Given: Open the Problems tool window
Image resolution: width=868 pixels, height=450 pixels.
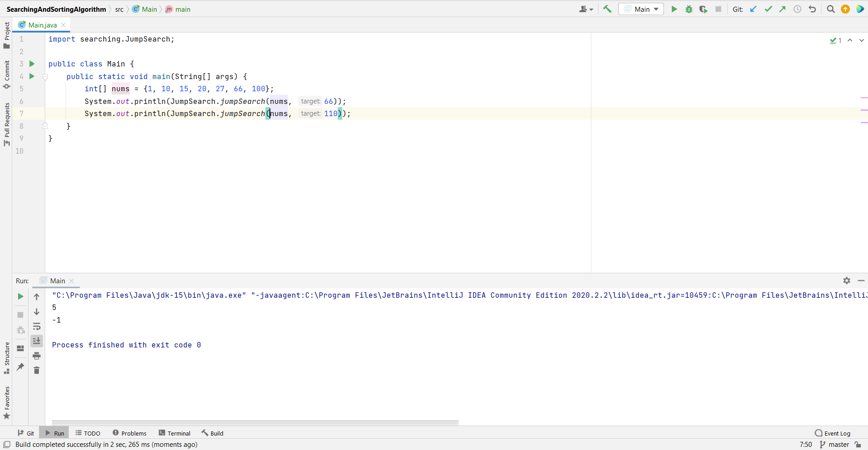Looking at the screenshot, I should pos(130,433).
